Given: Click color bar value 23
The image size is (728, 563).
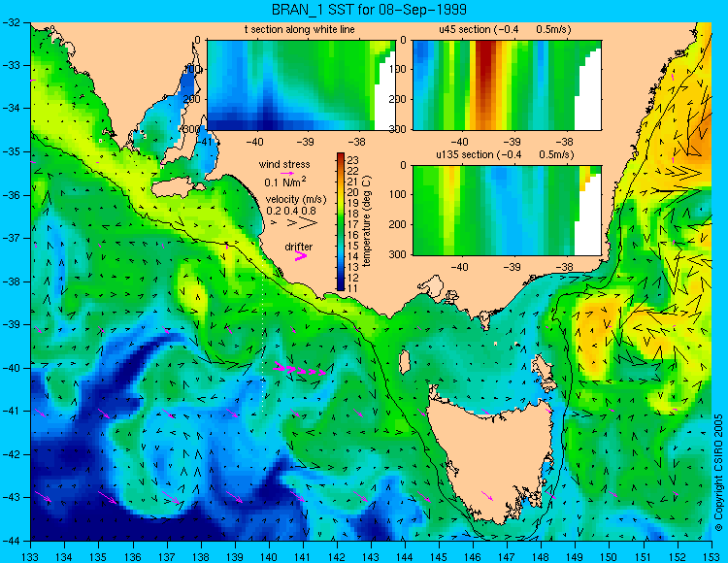Looking at the screenshot, I should point(353,160).
